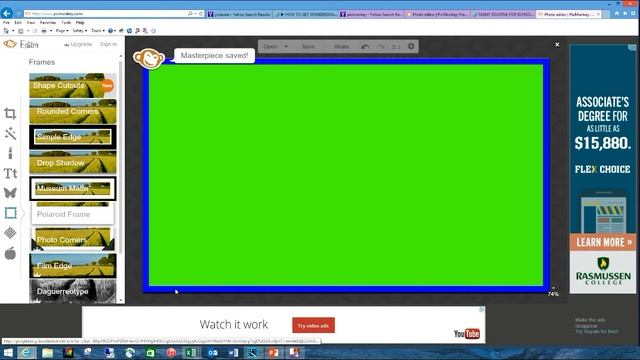The height and width of the screenshot is (360, 640).
Task: Open the Favorites menu
Action: pos(48,23)
